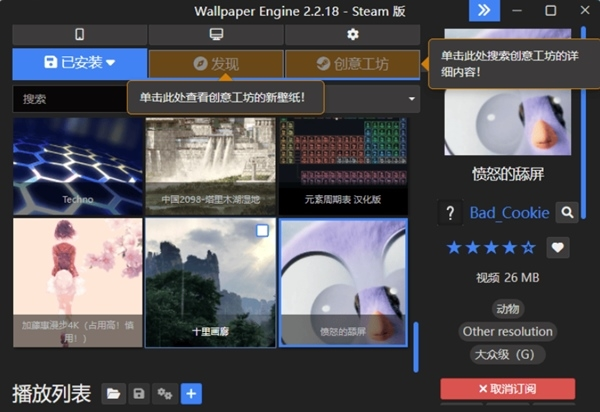
Task: Click the 大众级（G）rating tag
Action: (x=508, y=355)
